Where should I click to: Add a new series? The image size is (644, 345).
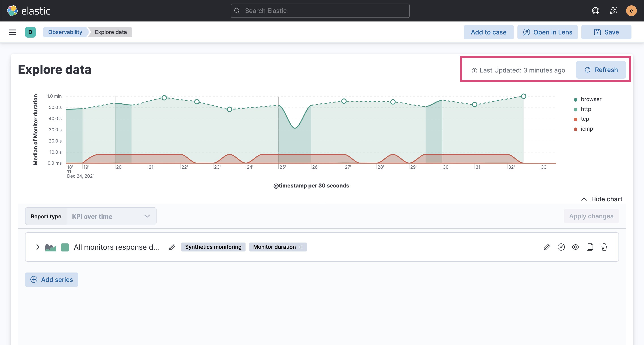(x=51, y=280)
